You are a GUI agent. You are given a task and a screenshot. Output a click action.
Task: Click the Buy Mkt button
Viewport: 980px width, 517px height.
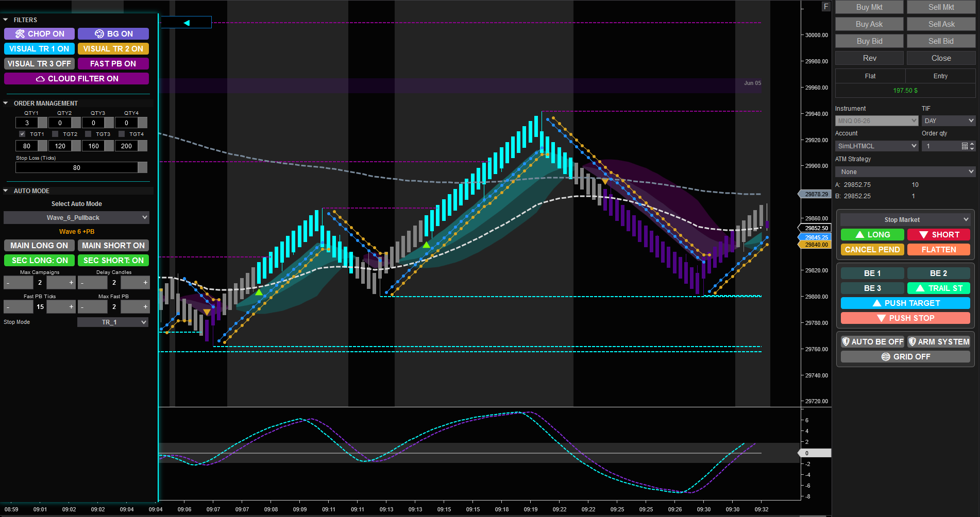click(869, 7)
